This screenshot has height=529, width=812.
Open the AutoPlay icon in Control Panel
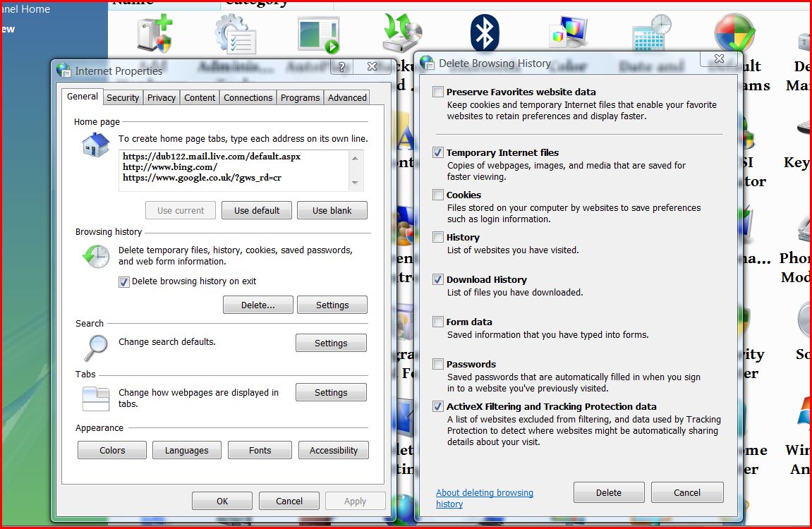click(319, 35)
